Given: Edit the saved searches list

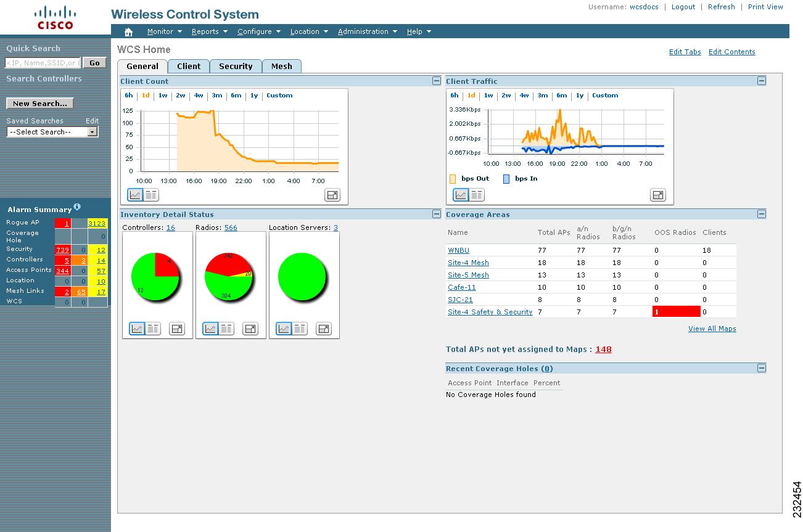Looking at the screenshot, I should click(92, 121).
